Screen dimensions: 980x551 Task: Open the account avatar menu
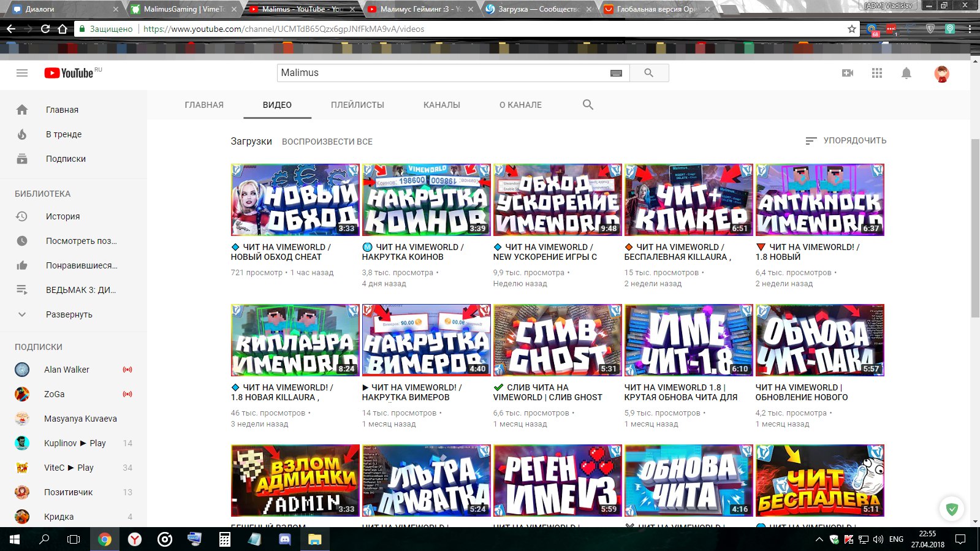(x=942, y=74)
